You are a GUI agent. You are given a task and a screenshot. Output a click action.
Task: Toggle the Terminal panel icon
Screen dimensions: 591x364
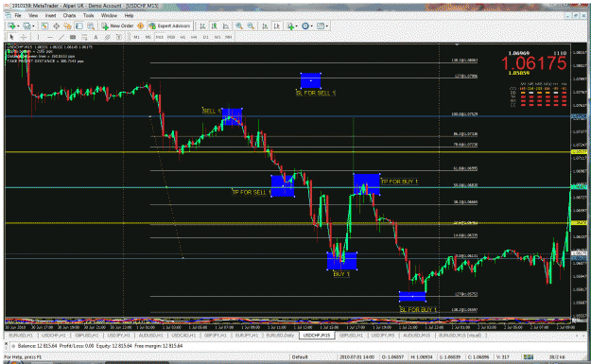(79, 26)
